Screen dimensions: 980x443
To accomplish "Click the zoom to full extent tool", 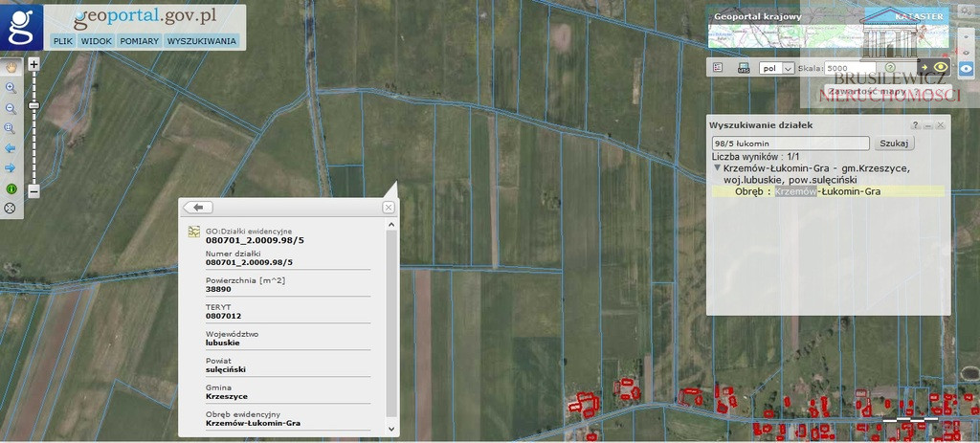I will coord(10,128).
